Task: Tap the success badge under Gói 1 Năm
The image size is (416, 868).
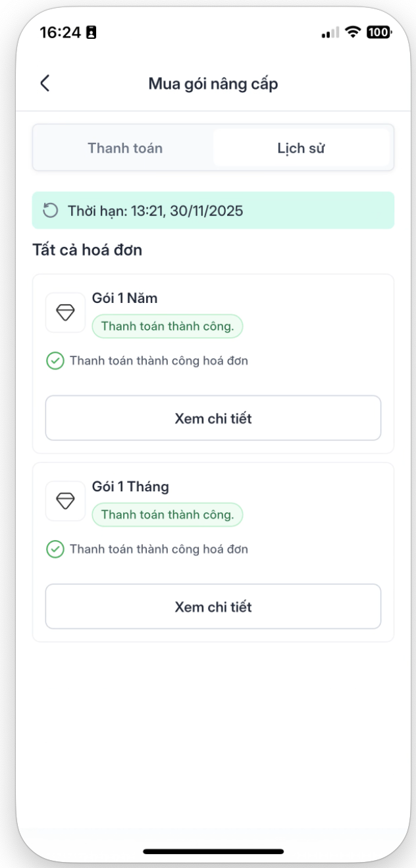Action: point(167,327)
